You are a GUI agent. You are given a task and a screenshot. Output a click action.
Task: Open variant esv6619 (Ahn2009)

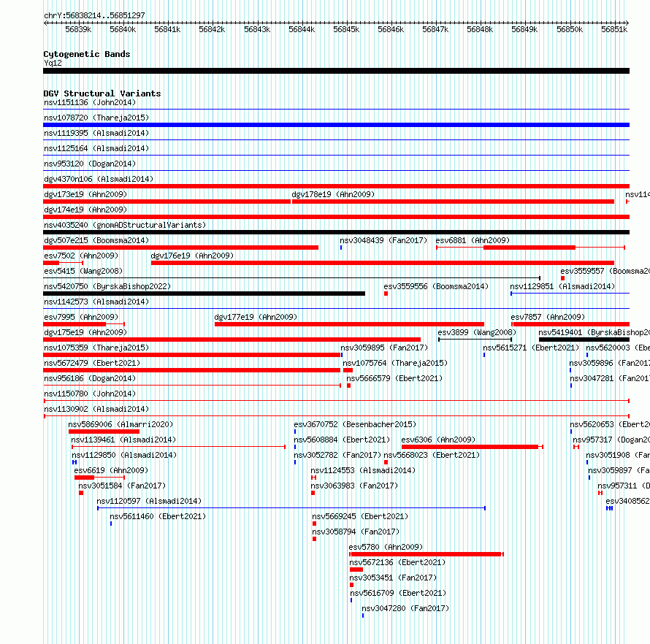[x=111, y=470]
